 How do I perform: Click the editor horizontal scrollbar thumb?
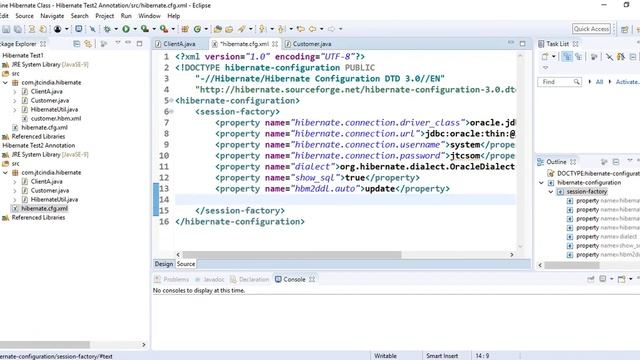[x=292, y=255]
